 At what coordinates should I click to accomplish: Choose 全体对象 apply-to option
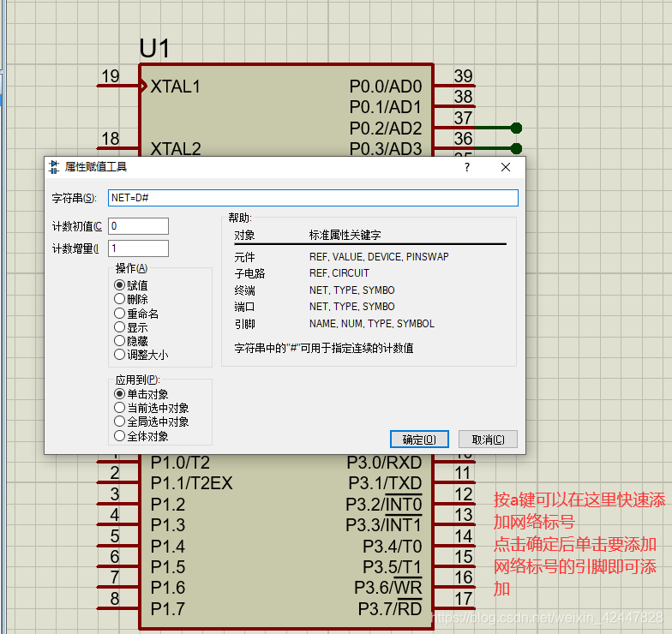[141, 436]
